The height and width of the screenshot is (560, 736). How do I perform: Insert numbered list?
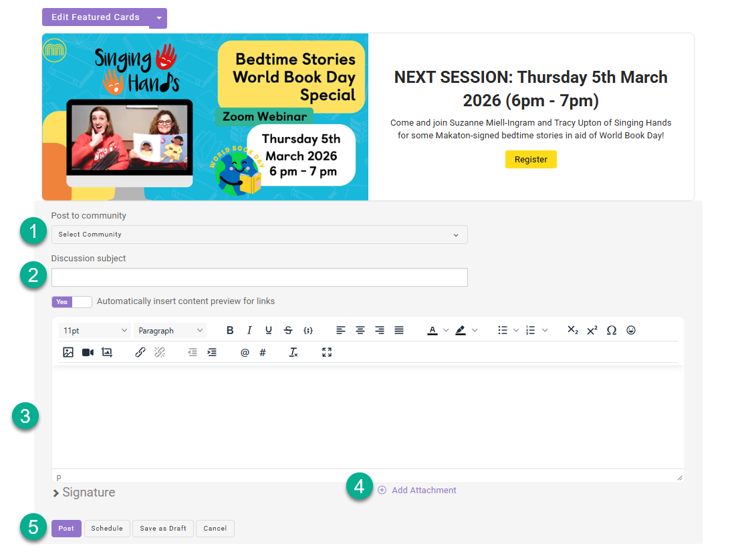pyautogui.click(x=530, y=331)
